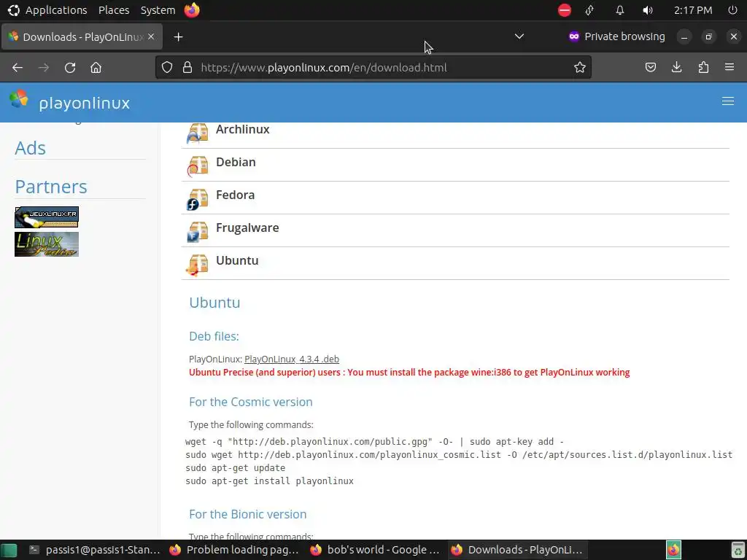The width and height of the screenshot is (747, 560).
Task: Expand the Debian download section
Action: 455,165
